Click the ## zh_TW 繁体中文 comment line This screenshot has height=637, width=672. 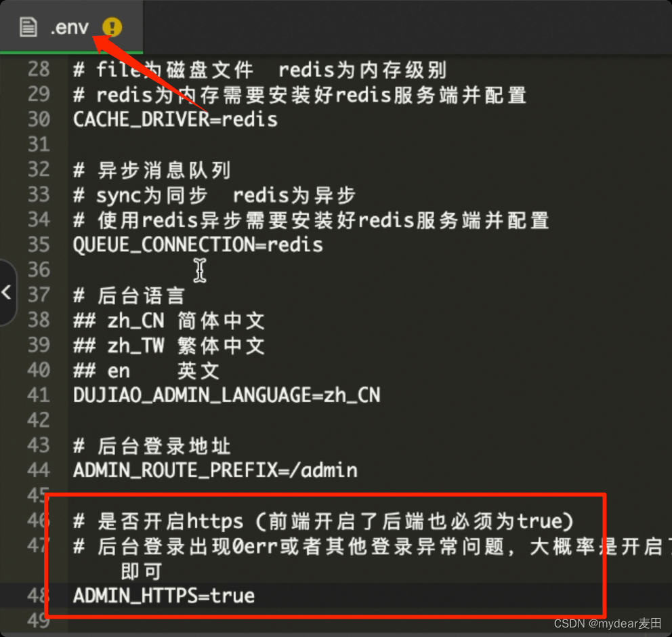coord(169,345)
